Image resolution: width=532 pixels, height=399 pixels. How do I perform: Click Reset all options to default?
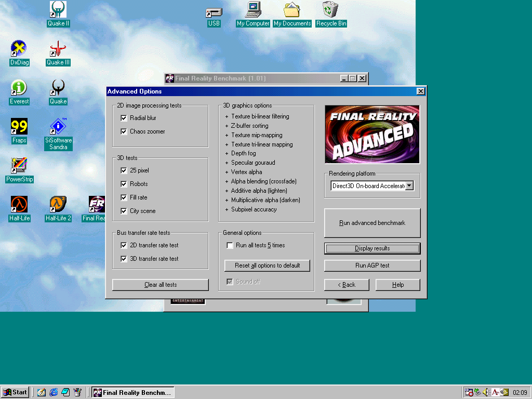pyautogui.click(x=267, y=265)
